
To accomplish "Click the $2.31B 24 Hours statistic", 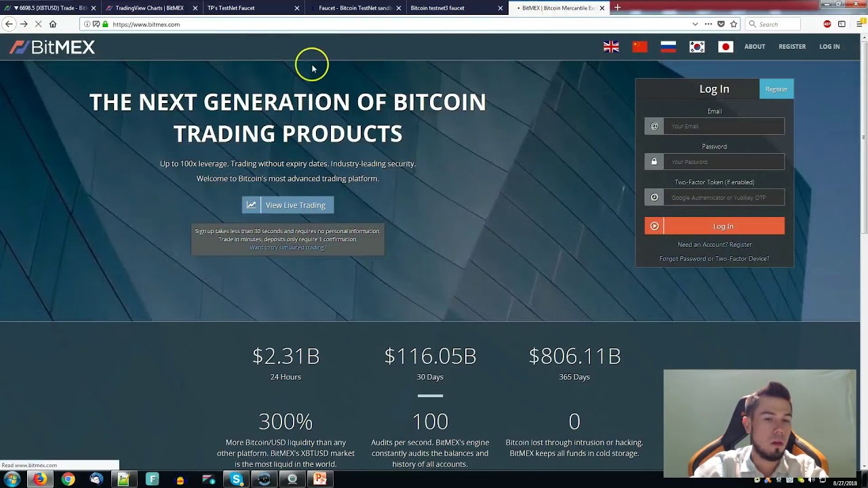I will pos(285,363).
